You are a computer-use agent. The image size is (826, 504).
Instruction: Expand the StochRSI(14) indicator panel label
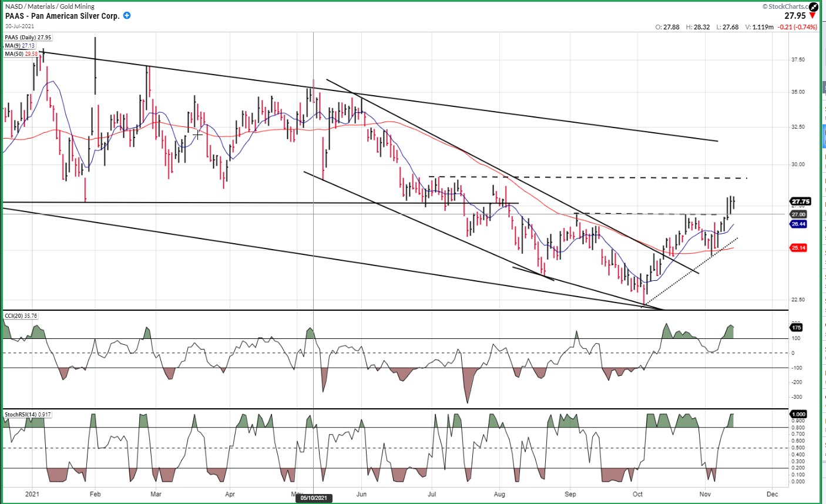(x=28, y=415)
